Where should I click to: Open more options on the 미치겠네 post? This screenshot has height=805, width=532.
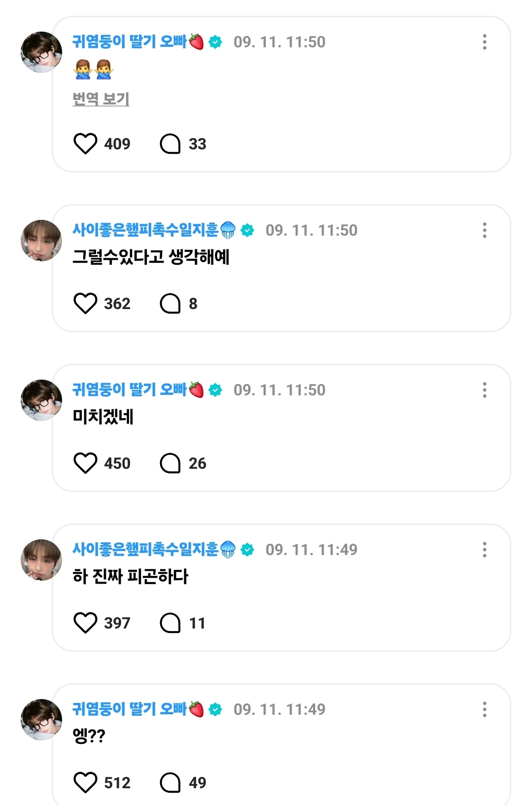pyautogui.click(x=485, y=390)
